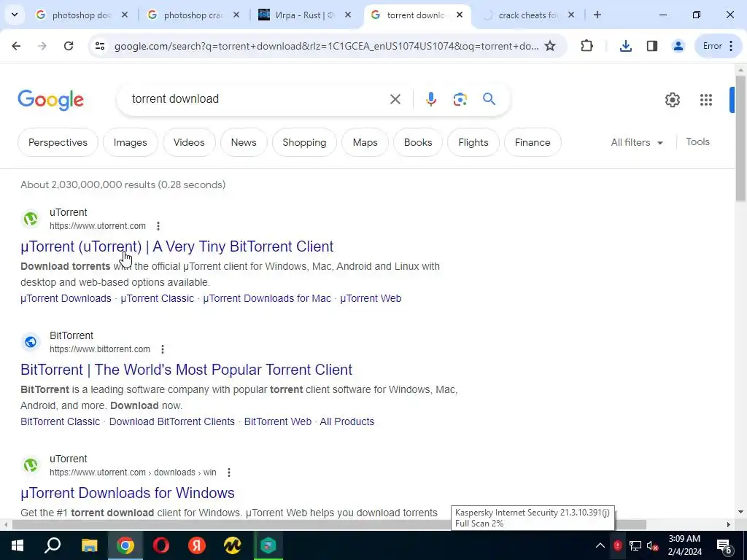This screenshot has height=560, width=747.
Task: Open the Extensions puzzle icon
Action: click(x=587, y=46)
